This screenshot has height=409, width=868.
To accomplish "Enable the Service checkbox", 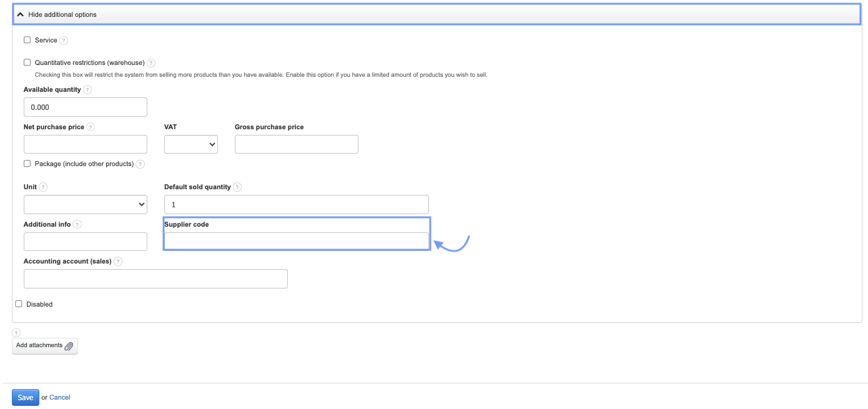I will (27, 40).
